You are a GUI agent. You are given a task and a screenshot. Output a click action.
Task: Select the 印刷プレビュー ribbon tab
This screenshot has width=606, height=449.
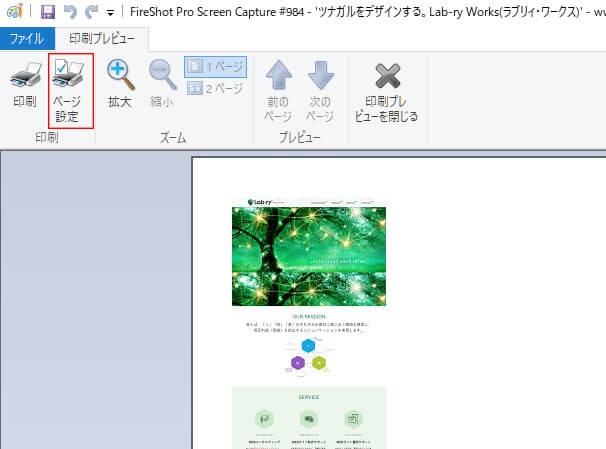click(x=102, y=39)
